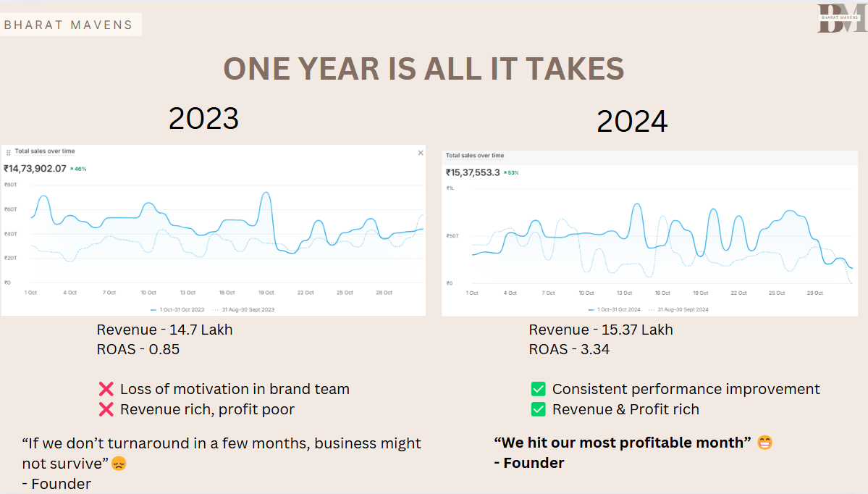The width and height of the screenshot is (868, 494).
Task: Click green checkbox beside 'Consistent performance improvement'
Action: [538, 389]
